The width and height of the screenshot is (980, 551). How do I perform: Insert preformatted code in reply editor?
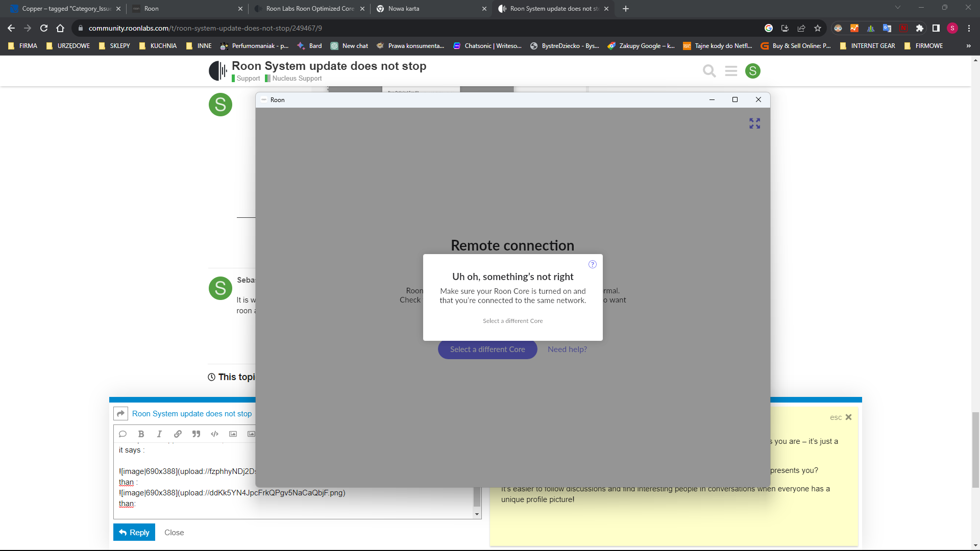(x=214, y=434)
